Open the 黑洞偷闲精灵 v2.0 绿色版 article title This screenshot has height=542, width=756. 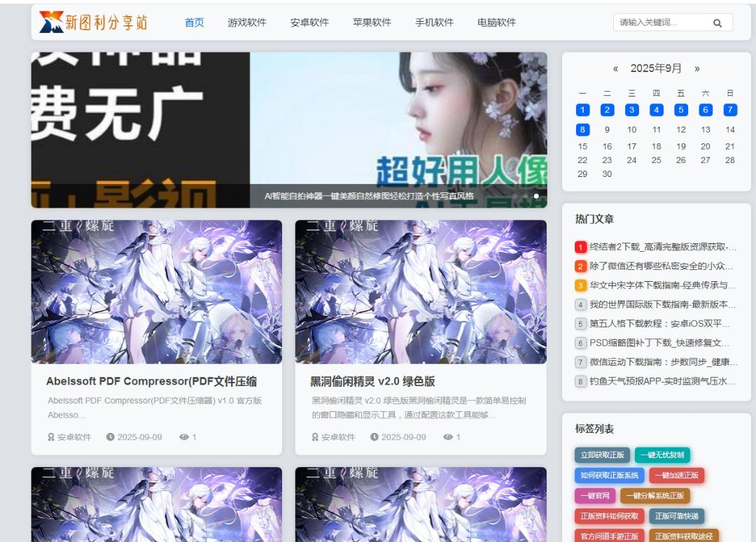[372, 382]
